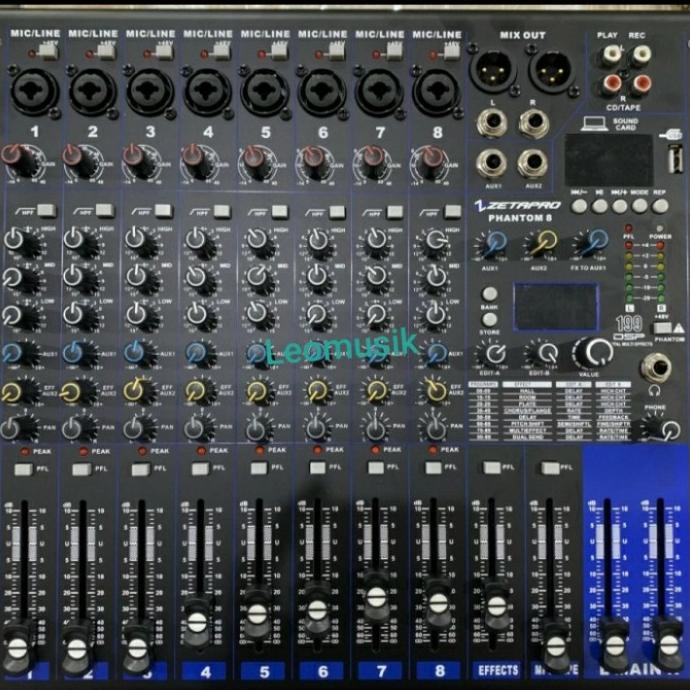This screenshot has width=690, height=690.
Task: Engage the PFL button on channel 1
Action: click(x=23, y=470)
